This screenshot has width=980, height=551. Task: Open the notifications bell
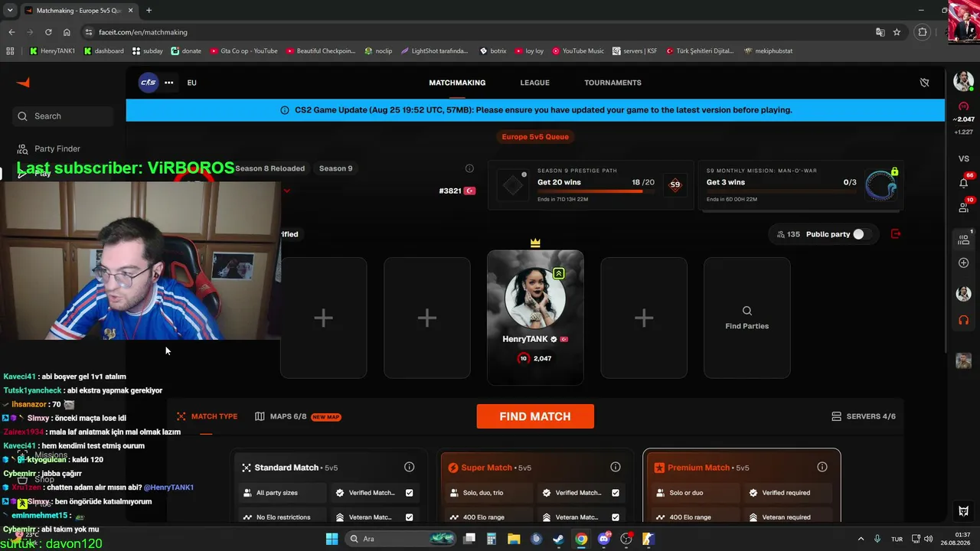pyautogui.click(x=964, y=183)
